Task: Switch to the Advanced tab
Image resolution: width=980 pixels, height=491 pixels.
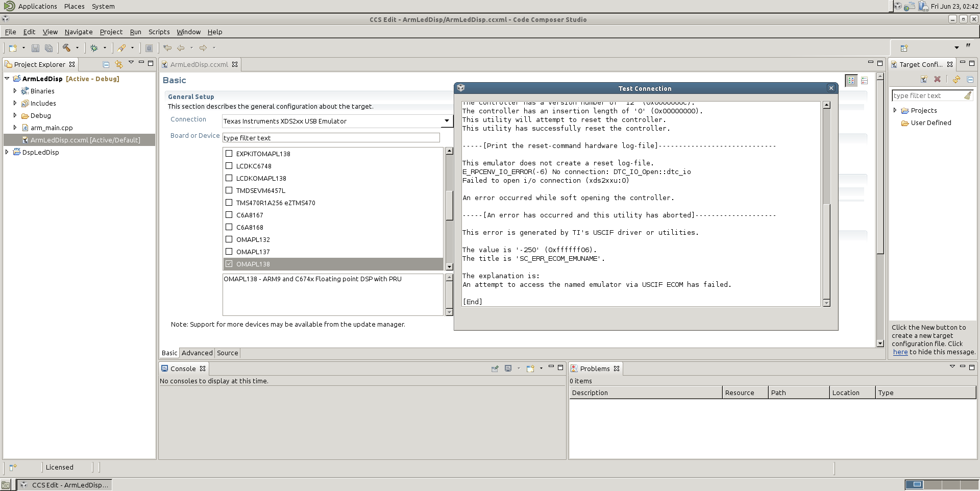Action: tap(197, 353)
